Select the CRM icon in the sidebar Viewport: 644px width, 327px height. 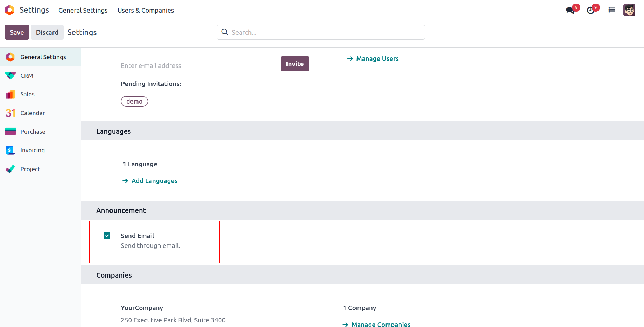(10, 76)
